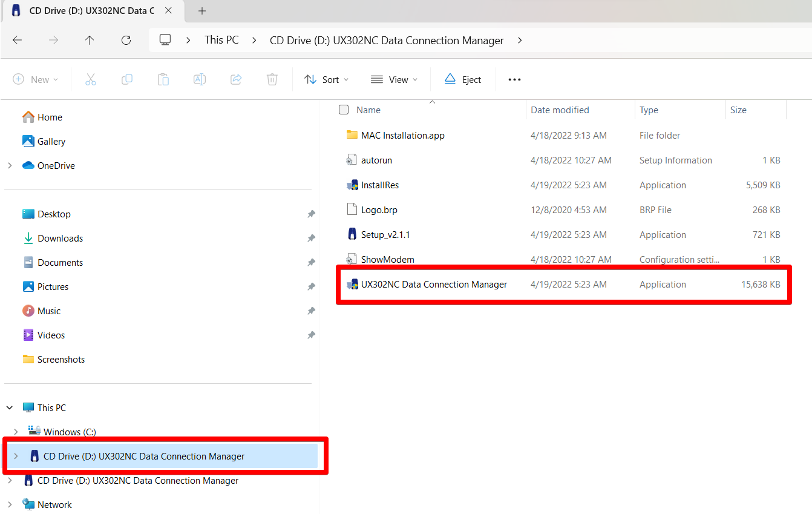Click the Cut scissors icon
Viewport: 812px width, 514px height.
tap(91, 79)
